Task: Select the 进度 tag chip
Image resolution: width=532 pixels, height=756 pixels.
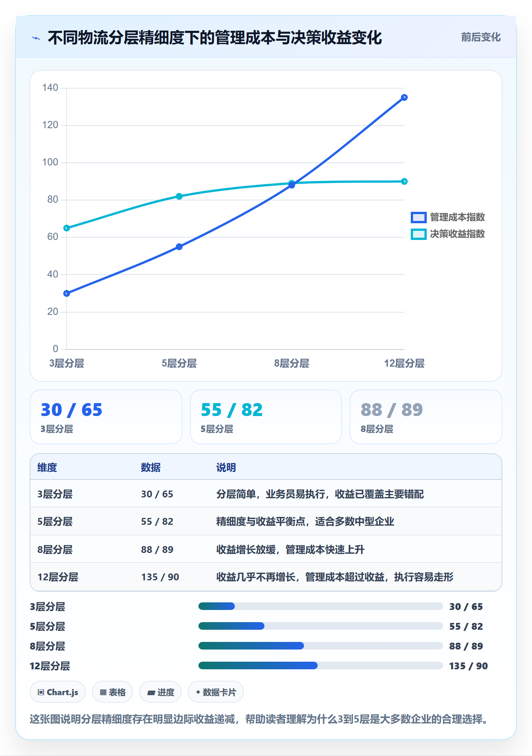Action: click(160, 692)
